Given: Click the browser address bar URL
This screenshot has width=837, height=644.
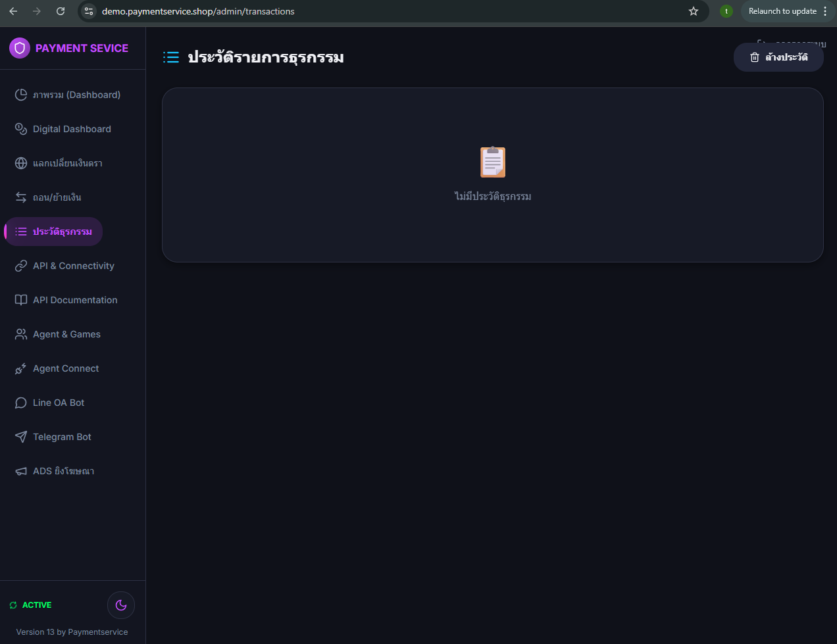Looking at the screenshot, I should [x=198, y=11].
